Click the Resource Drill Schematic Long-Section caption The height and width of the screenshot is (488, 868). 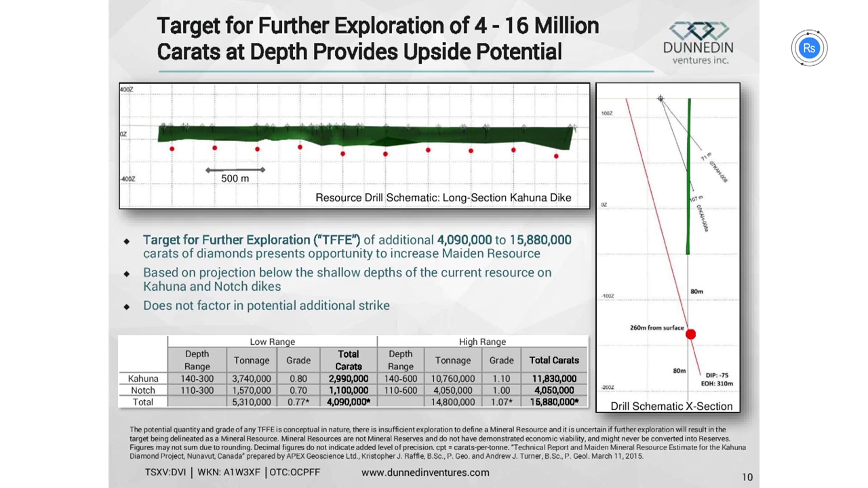tap(443, 198)
